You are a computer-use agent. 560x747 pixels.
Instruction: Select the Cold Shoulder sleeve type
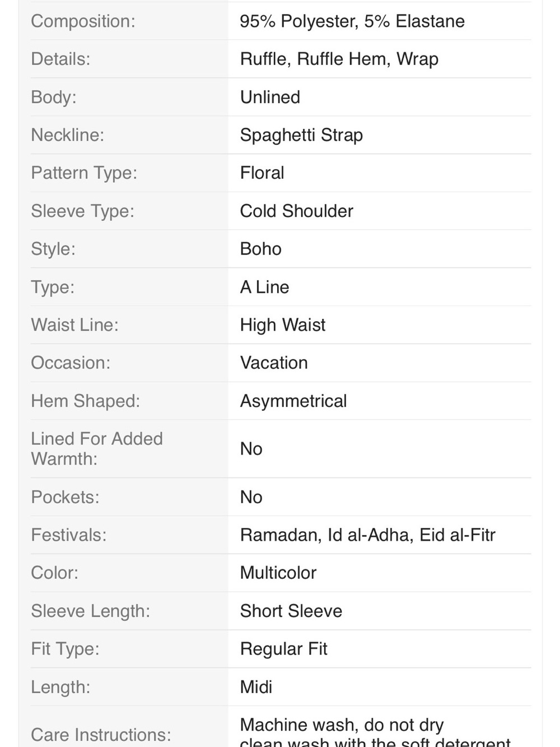coord(297,211)
